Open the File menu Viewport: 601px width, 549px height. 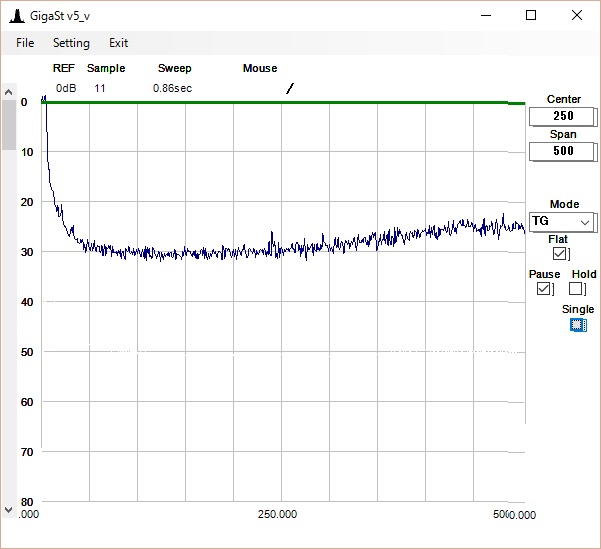click(25, 43)
